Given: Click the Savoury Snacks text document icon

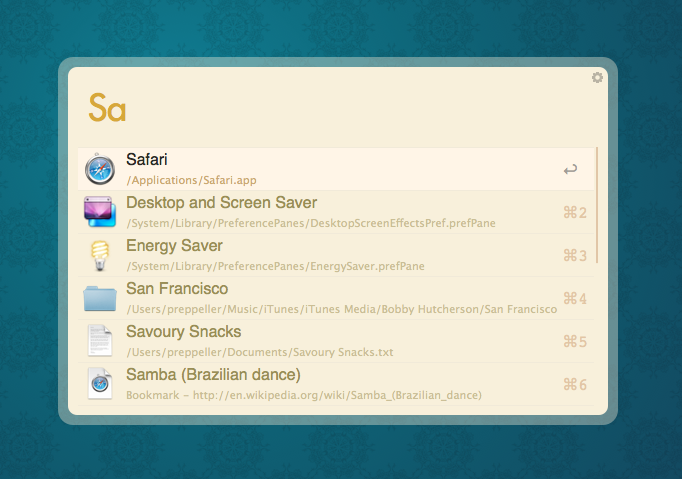Looking at the screenshot, I should 100,341.
